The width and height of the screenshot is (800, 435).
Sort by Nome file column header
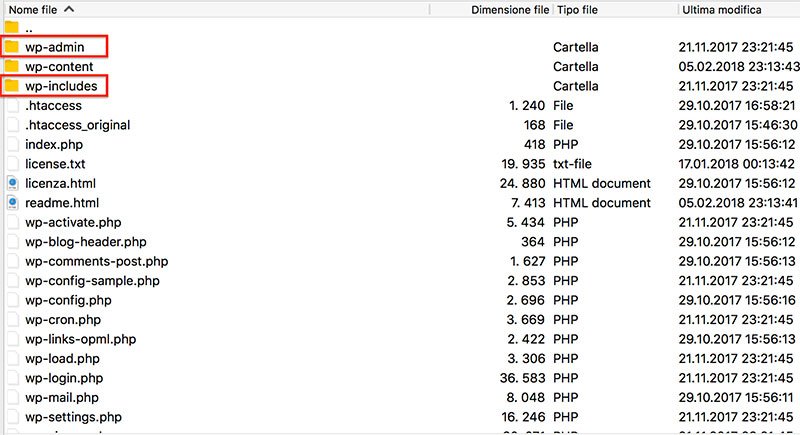coord(33,10)
